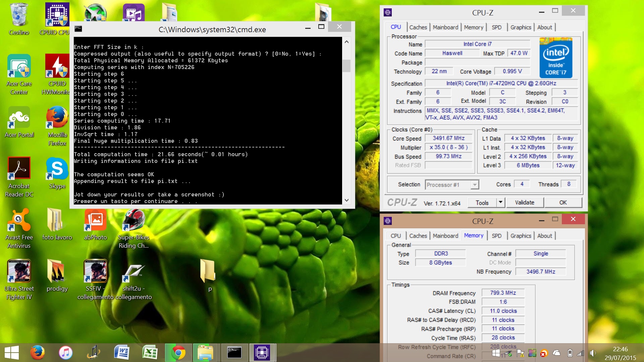Launch Skype from the desktop
644x362 pixels.
57,173
